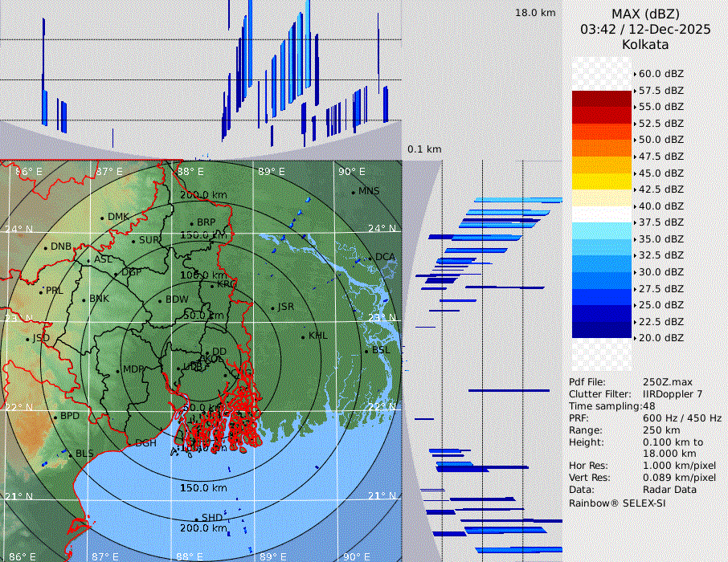Click the MAX (dBZ) product title

[x=645, y=14]
